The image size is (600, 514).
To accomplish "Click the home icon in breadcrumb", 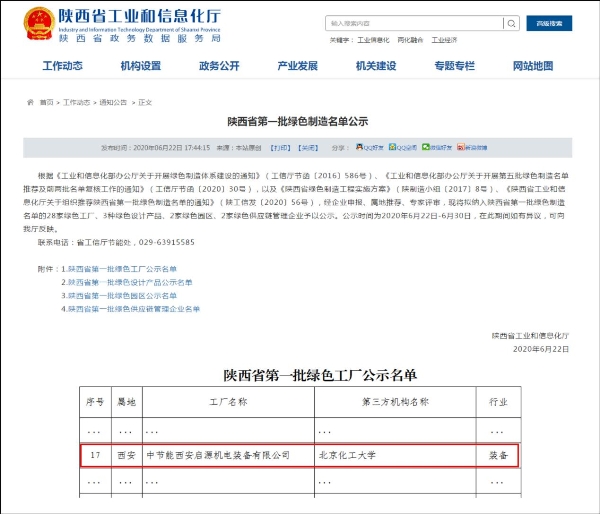I will tap(30, 102).
